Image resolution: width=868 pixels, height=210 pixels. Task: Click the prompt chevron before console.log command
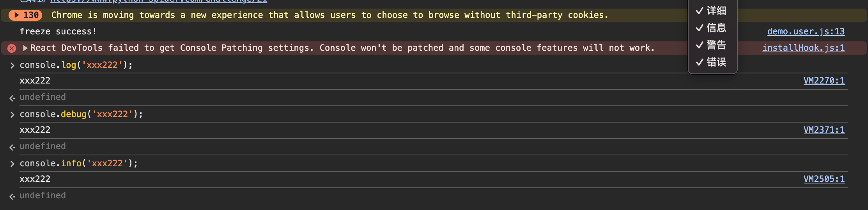click(x=12, y=66)
